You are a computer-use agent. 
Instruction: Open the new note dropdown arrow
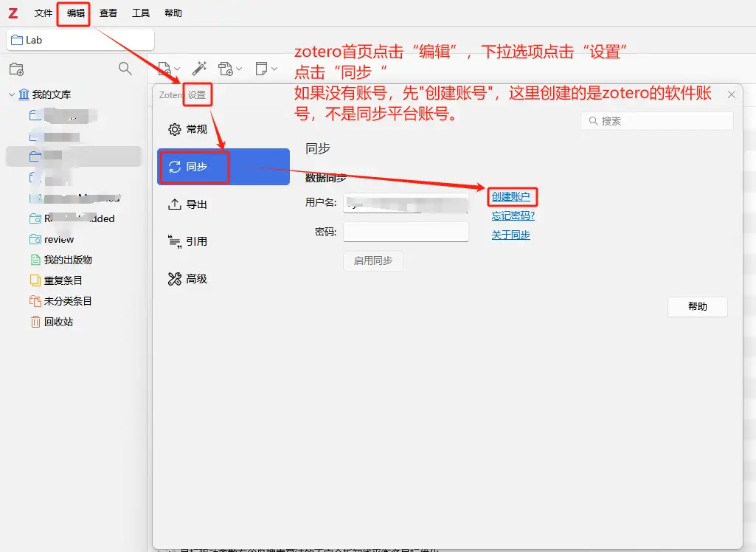pyautogui.click(x=274, y=69)
